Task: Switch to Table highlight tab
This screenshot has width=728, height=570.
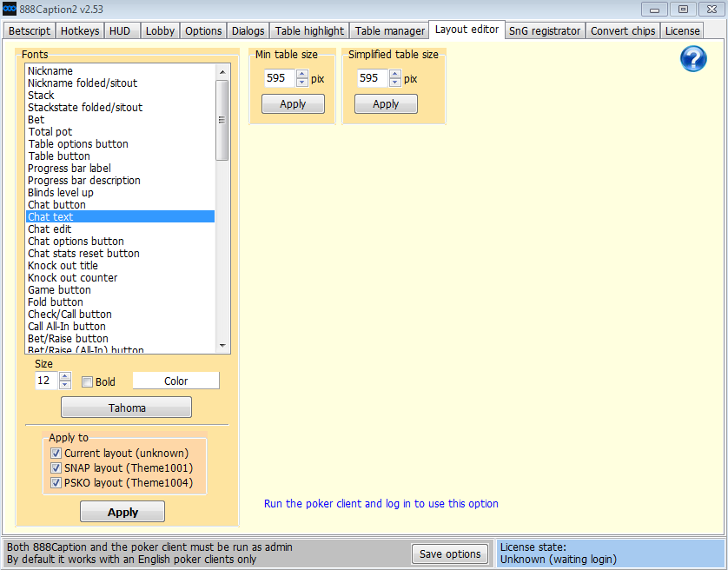Action: click(309, 30)
